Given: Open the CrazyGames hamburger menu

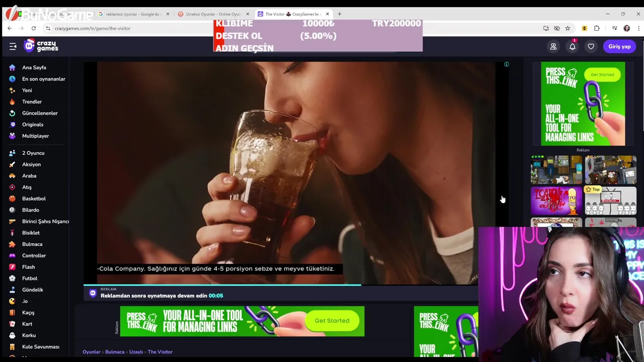Looking at the screenshot, I should 13,46.
